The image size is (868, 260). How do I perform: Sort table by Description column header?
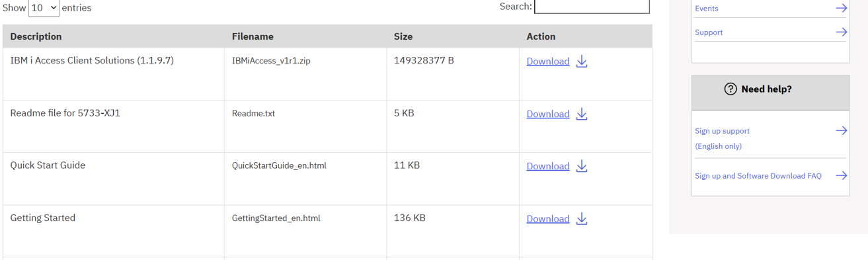[36, 36]
